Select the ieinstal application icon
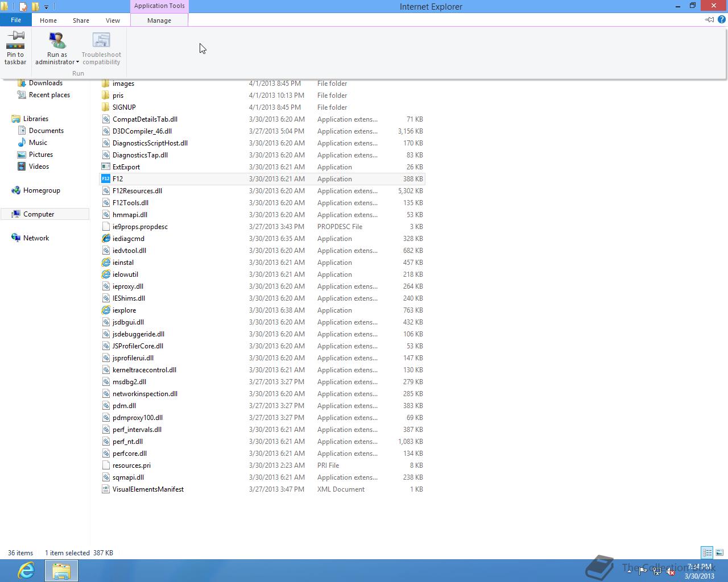This screenshot has height=582, width=728. pos(105,263)
